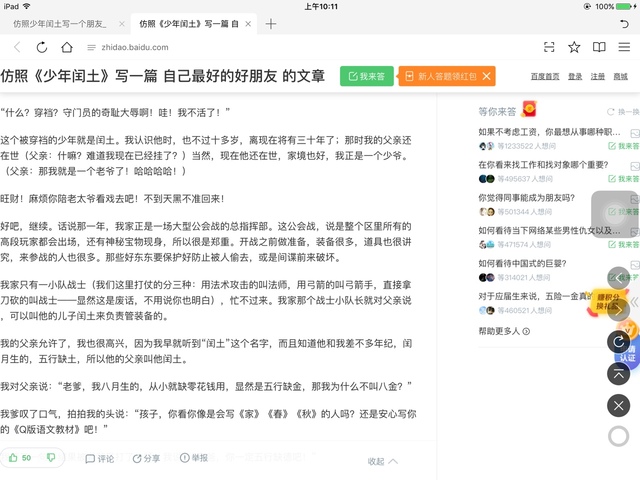Screen dimensions: 640x480
Task: Switch to the first tab 仿照少年闰土写一个朋友
Action: 60,23
